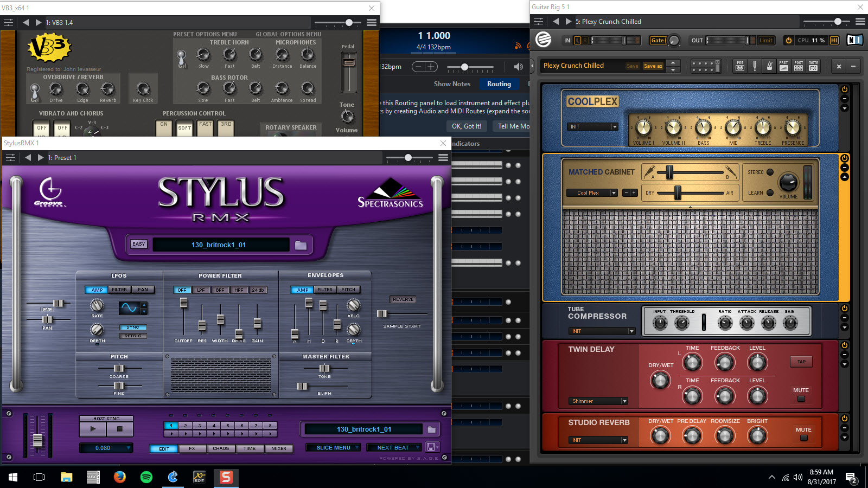
Task: Toggle Tube Compressor power button
Action: pyautogui.click(x=845, y=309)
